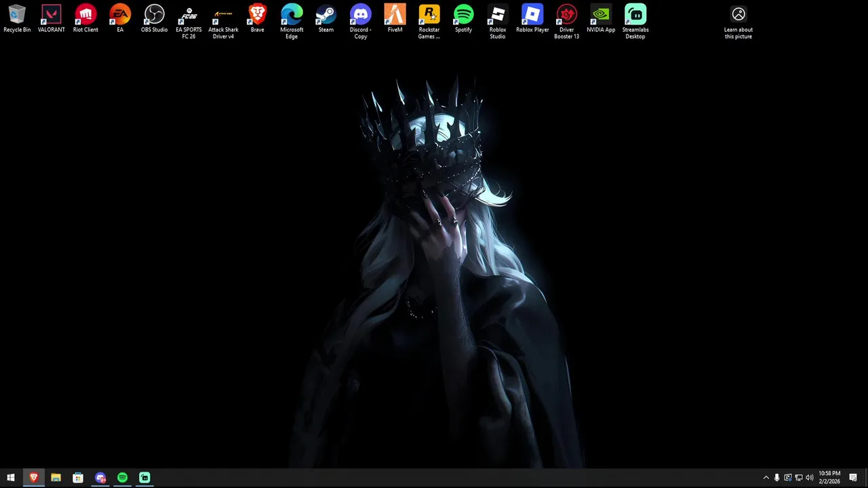Select the Microsoft Edge desktop shortcut

[x=292, y=22]
